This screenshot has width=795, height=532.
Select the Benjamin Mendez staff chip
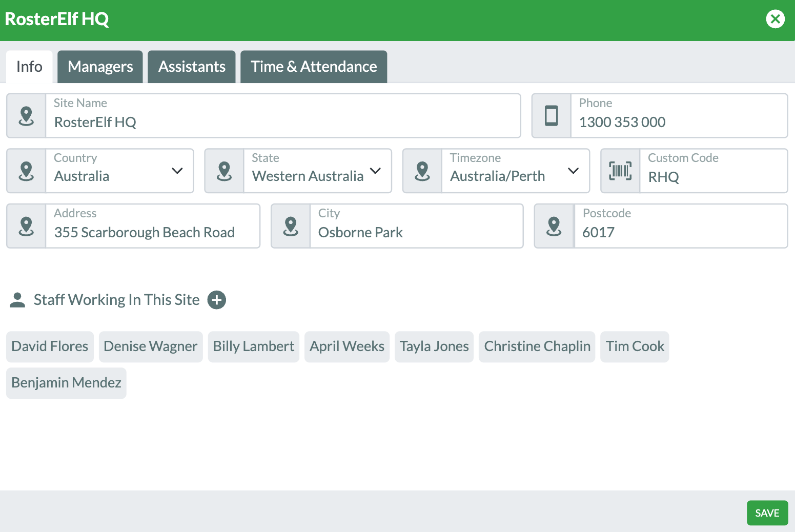(x=66, y=383)
